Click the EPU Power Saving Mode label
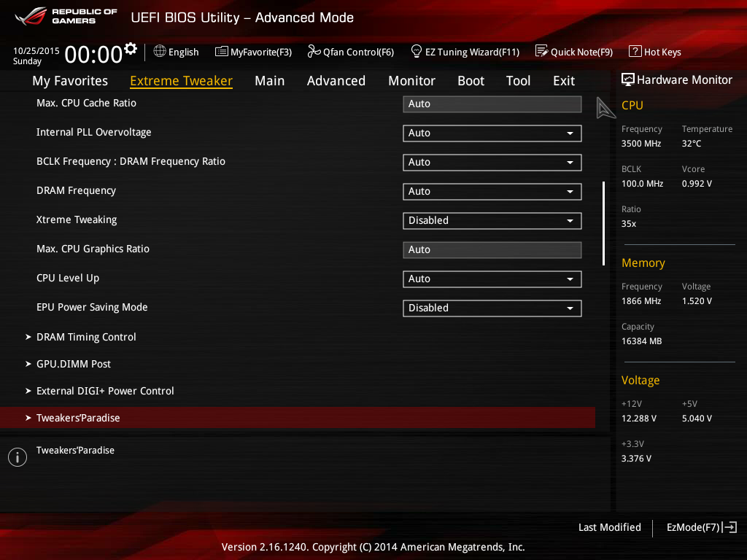The width and height of the screenshot is (747, 560). pyautogui.click(x=92, y=307)
